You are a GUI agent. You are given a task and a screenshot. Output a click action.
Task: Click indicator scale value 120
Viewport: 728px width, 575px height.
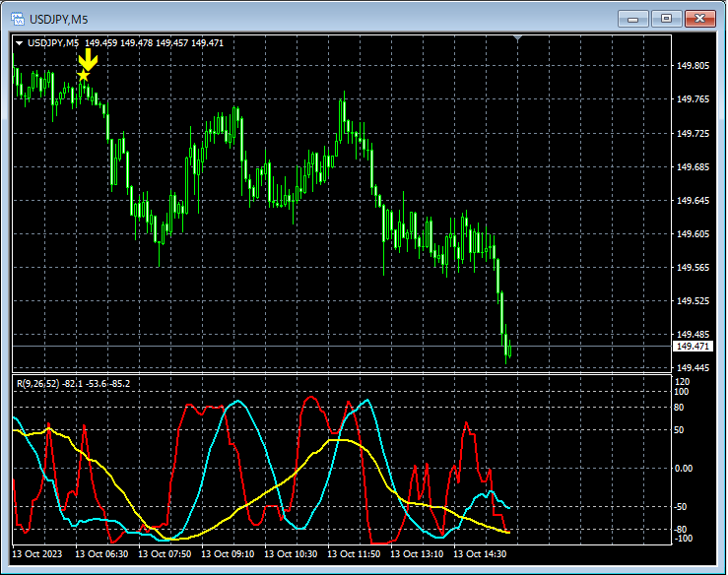[682, 382]
